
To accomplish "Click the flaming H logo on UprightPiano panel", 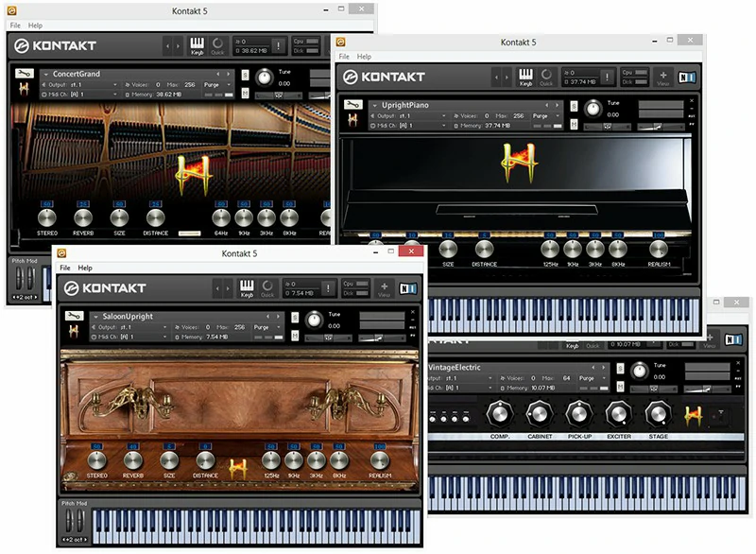I will pos(519,163).
